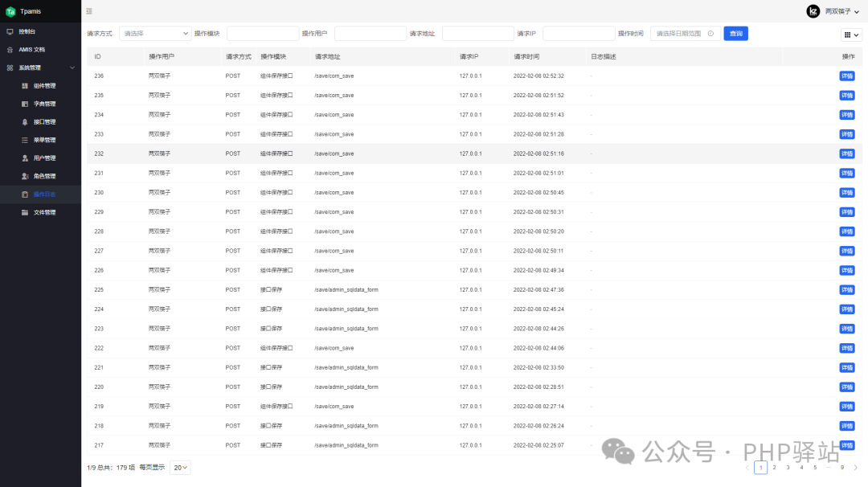868x487 pixels.
Task: Open the per-page size dropdown showing 20
Action: pos(180,467)
